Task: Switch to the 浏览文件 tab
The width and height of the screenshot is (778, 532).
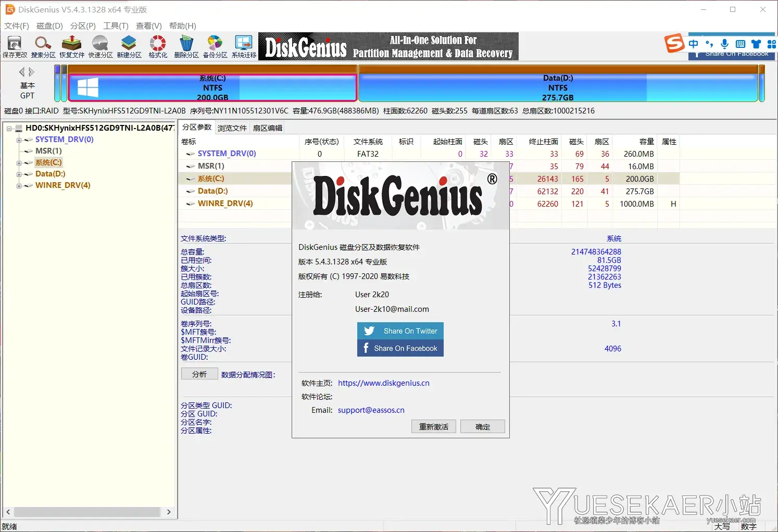Action: click(232, 128)
